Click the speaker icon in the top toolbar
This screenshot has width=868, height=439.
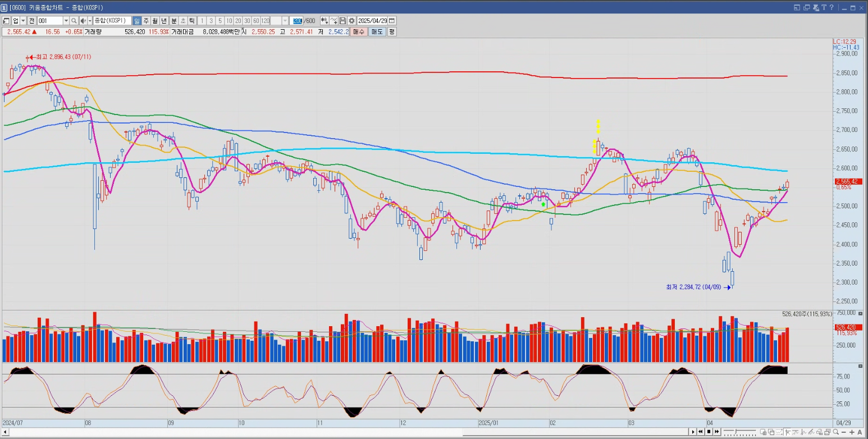[83, 21]
